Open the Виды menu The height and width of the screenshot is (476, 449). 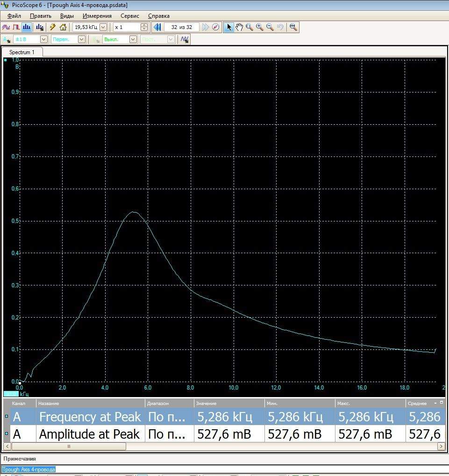pyautogui.click(x=67, y=16)
